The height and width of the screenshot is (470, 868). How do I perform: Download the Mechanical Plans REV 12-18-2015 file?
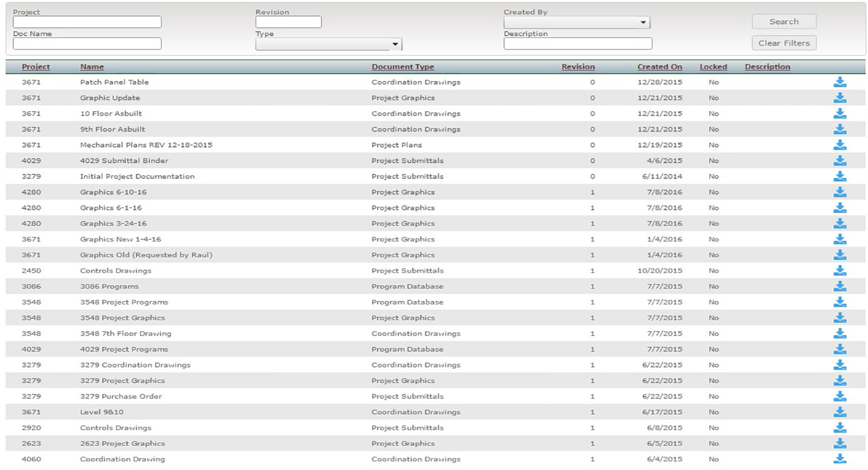[x=839, y=145]
